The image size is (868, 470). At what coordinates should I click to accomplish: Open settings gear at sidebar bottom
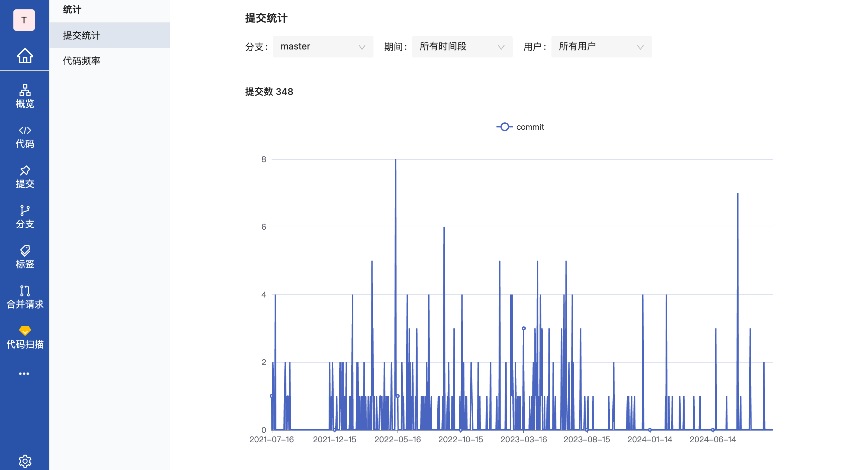click(x=25, y=461)
